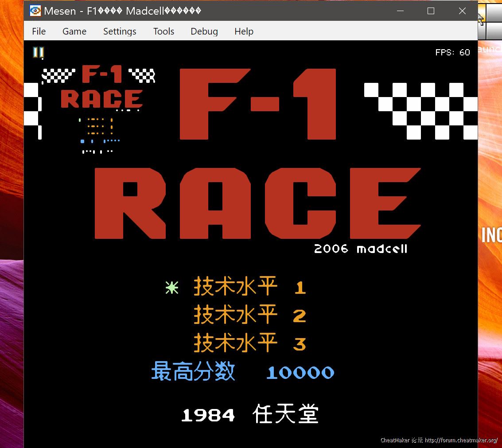Open the Debug menu
Image resolution: width=502 pixels, height=448 pixels.
click(x=204, y=31)
